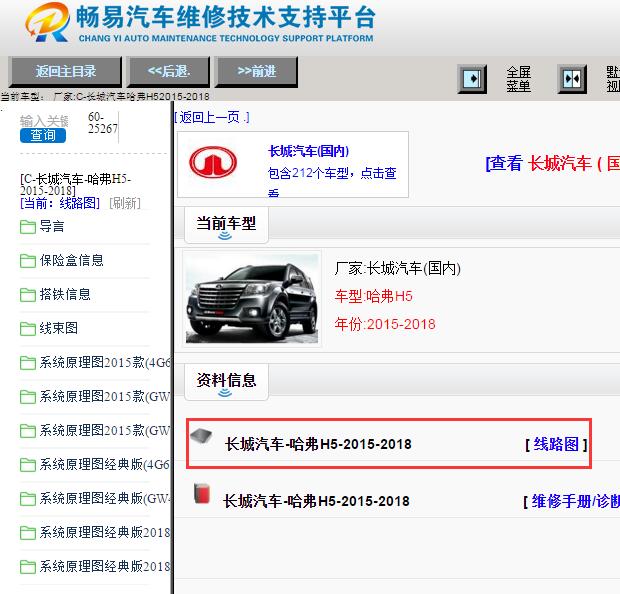Focus the 输入关键 keyword input field

44,121
